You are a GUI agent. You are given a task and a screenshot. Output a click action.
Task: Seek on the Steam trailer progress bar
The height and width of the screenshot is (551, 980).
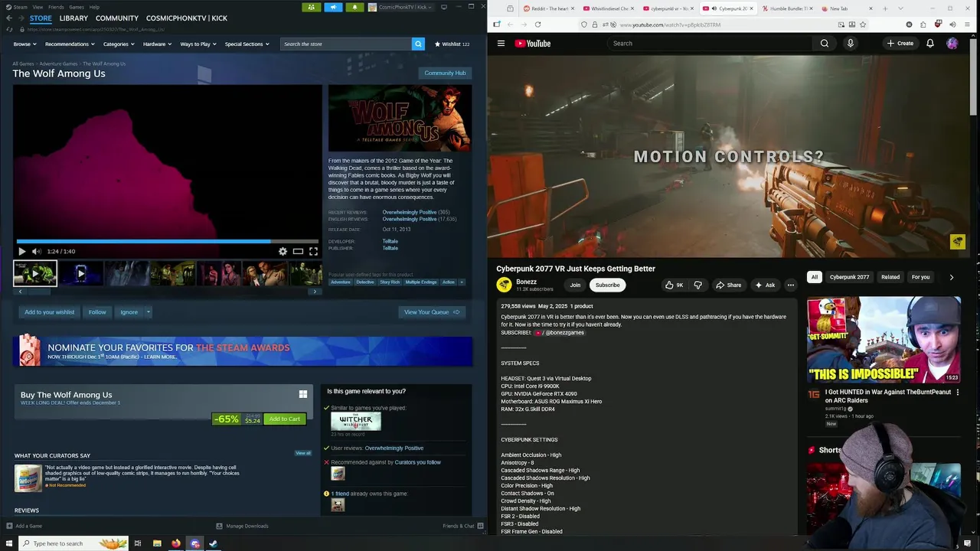167,241
